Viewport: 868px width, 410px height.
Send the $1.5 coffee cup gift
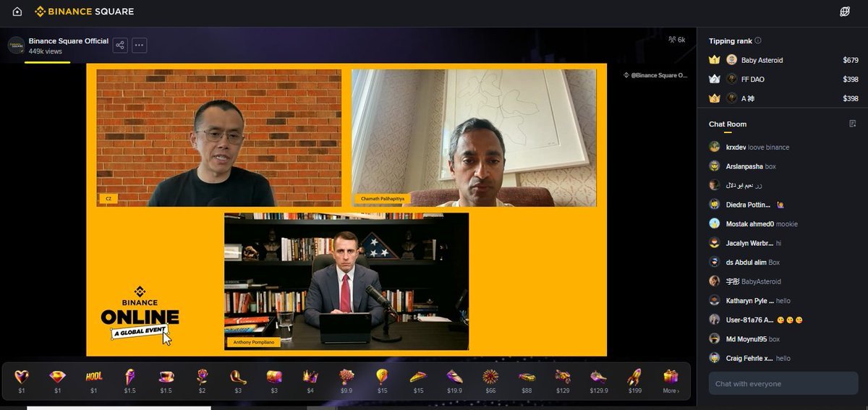pos(166,380)
